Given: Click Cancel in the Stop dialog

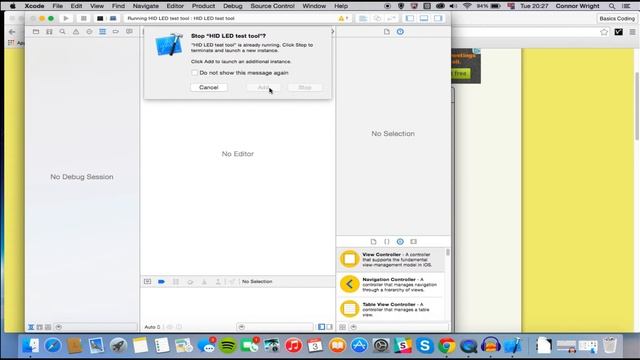Looking at the screenshot, I should click(209, 87).
